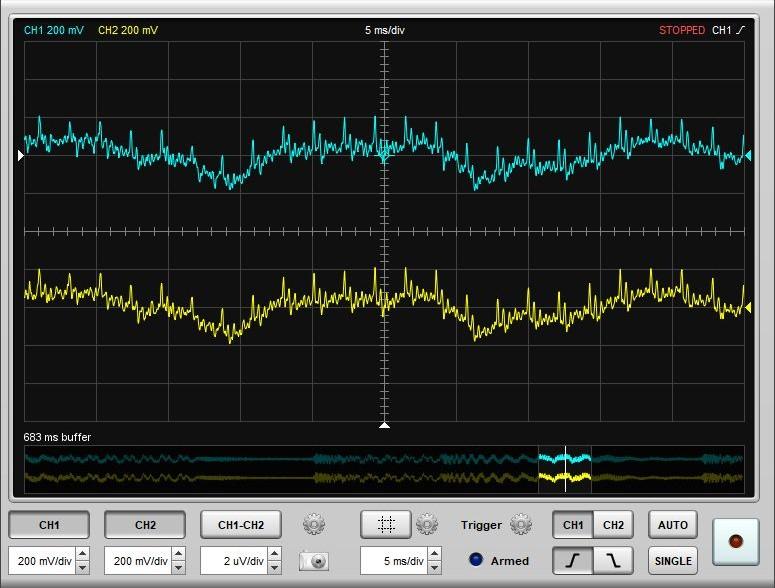
Task: Click the white trigger level marker at left
Action: pos(21,156)
